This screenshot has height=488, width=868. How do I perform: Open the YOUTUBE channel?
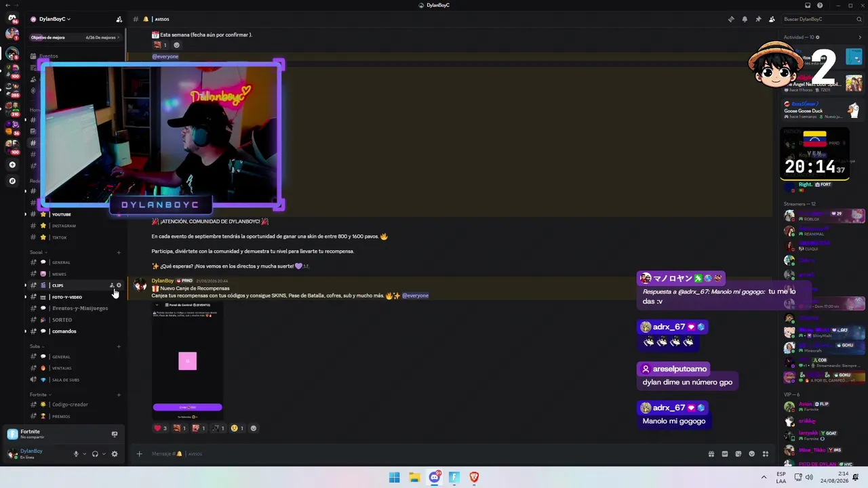75,214
